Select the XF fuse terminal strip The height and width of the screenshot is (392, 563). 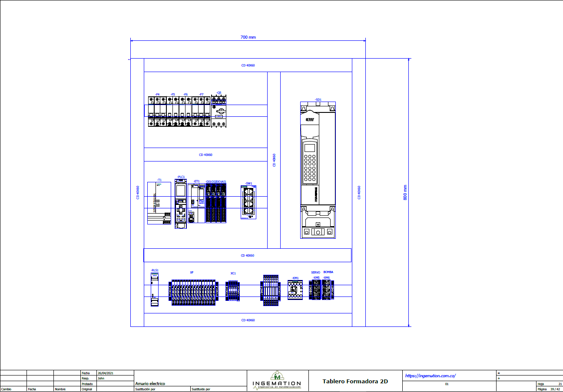(193, 292)
